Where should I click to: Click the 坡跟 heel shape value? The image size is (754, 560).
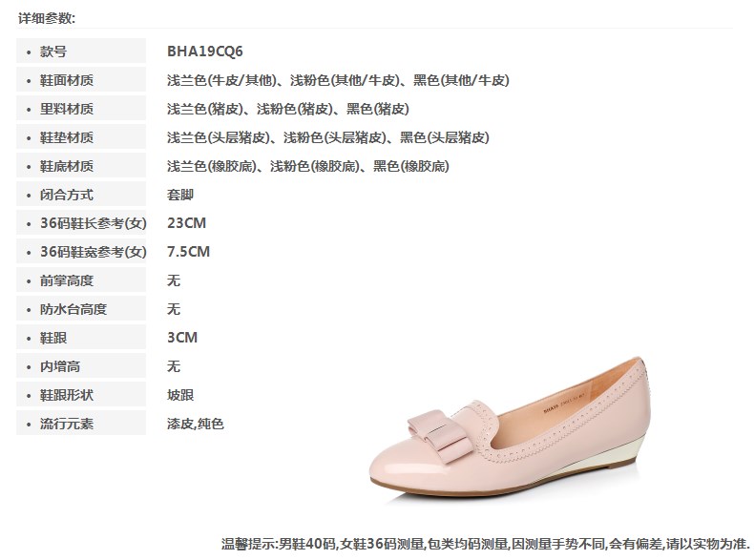point(180,395)
